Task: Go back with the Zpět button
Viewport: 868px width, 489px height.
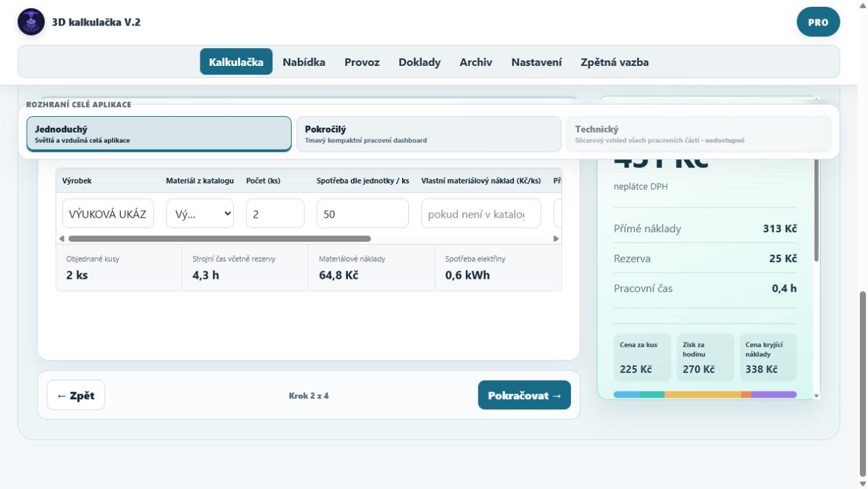Action: click(x=75, y=395)
